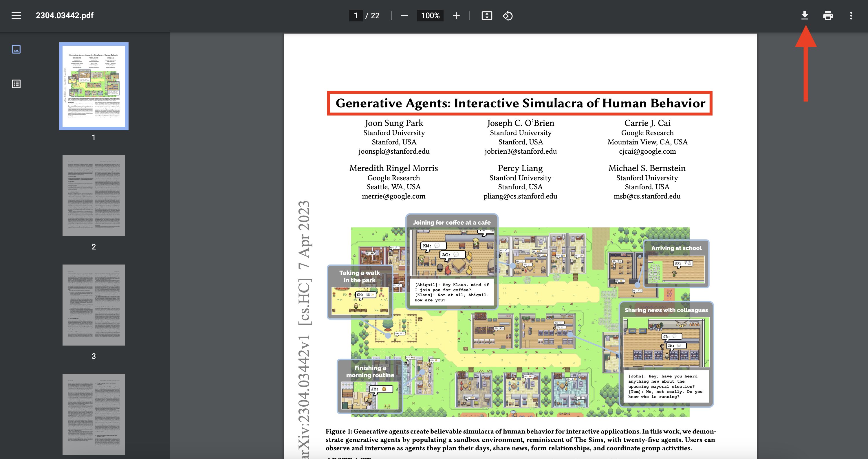868x459 pixels.
Task: Click the fit to page icon
Action: coord(487,16)
